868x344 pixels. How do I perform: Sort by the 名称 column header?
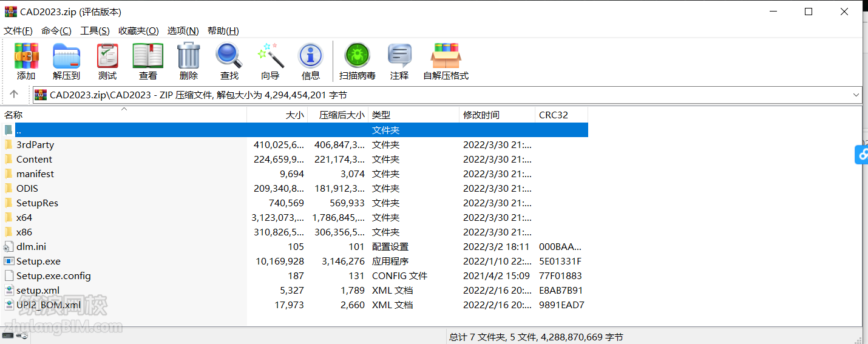124,115
